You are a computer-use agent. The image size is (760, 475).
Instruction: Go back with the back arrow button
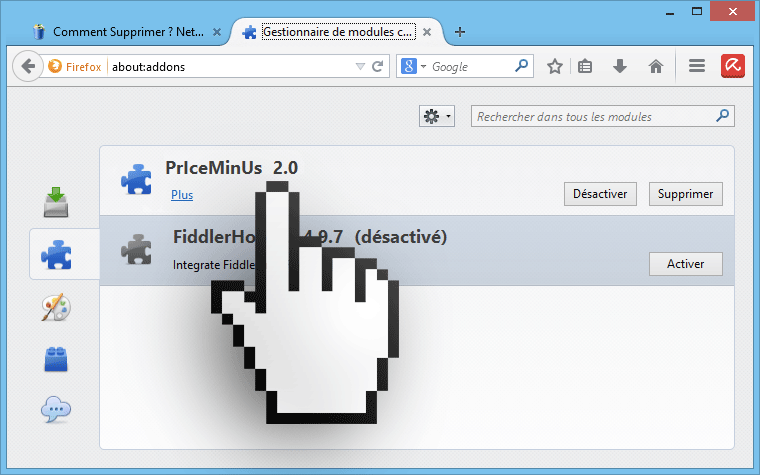28,66
